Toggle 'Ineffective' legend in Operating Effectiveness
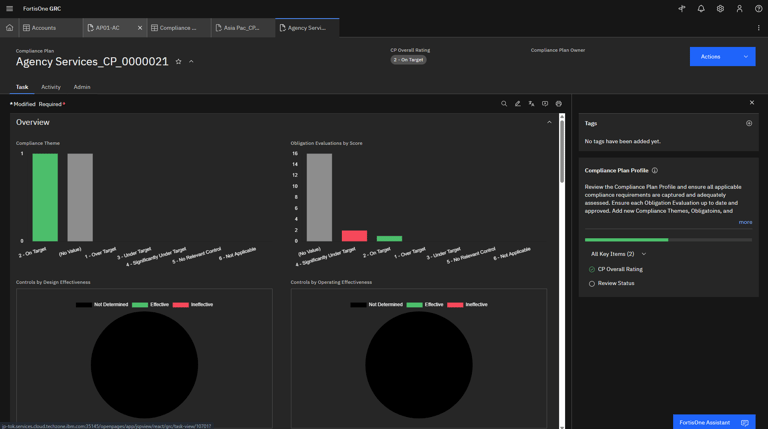Viewport: 768px width, 429px height. 467,305
